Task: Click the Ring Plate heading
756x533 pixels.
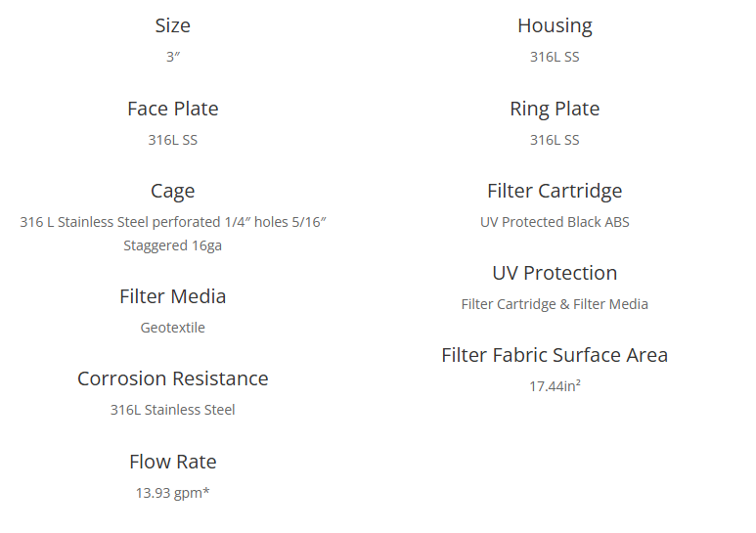Action: click(555, 109)
